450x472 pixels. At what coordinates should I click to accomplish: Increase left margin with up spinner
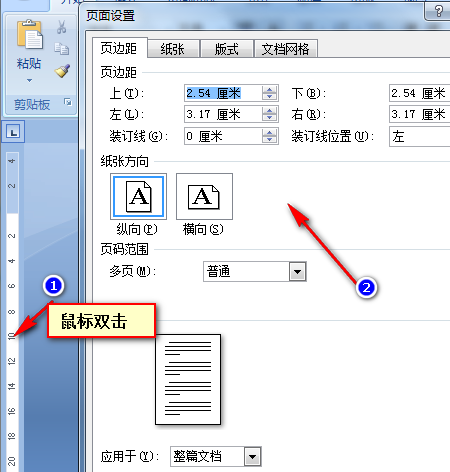pos(269,111)
